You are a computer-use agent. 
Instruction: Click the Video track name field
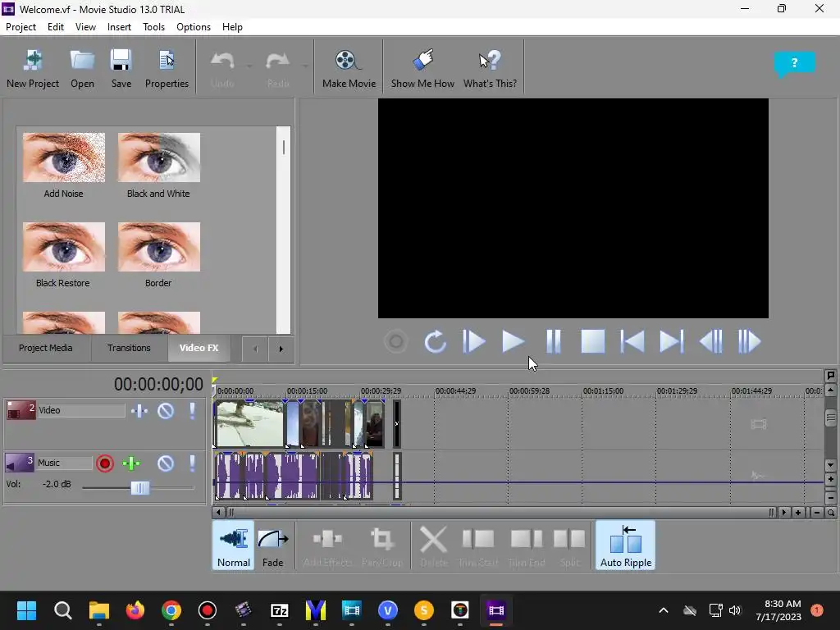81,410
